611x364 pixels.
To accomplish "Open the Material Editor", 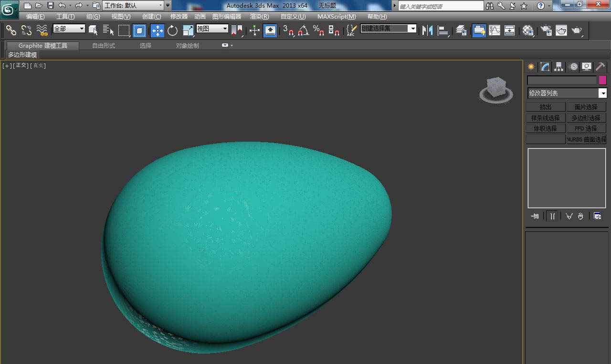I will click(x=527, y=31).
